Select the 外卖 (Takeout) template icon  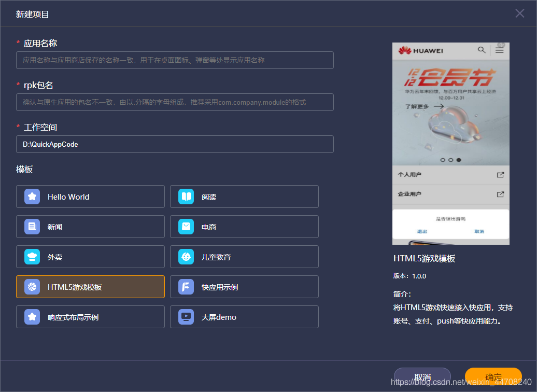tap(32, 257)
